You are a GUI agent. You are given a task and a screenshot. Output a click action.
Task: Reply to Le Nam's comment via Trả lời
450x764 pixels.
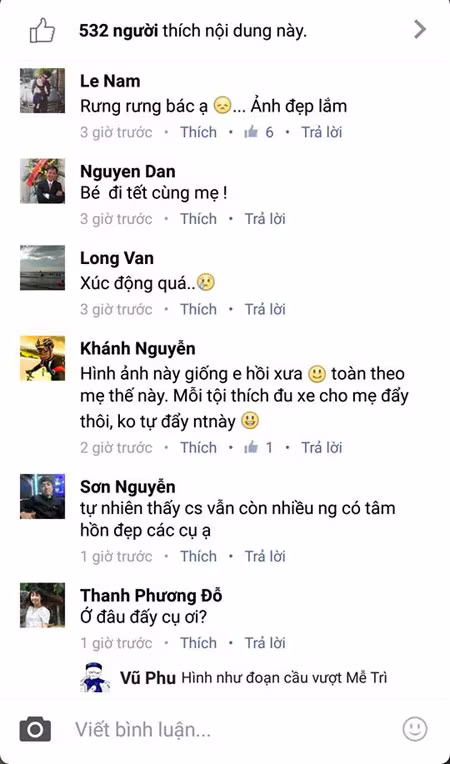point(321,132)
